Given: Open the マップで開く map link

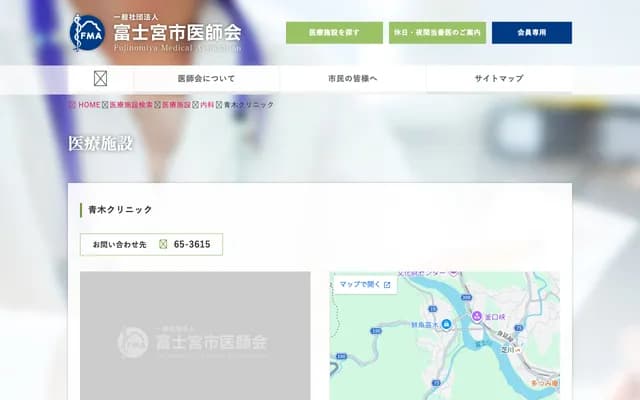Looking at the screenshot, I should (x=365, y=284).
